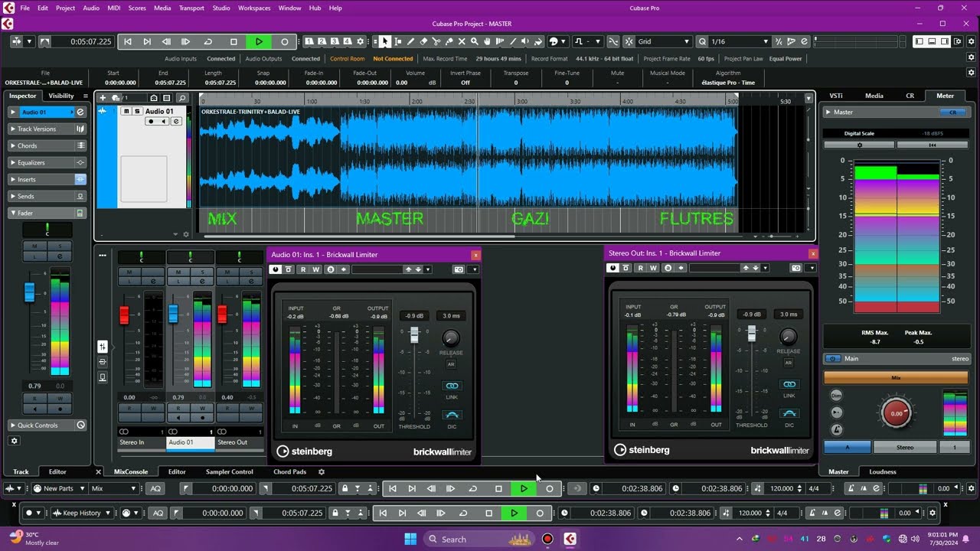Adjust the Control Room red level knob
The height and width of the screenshot is (551, 980).
[x=896, y=413]
